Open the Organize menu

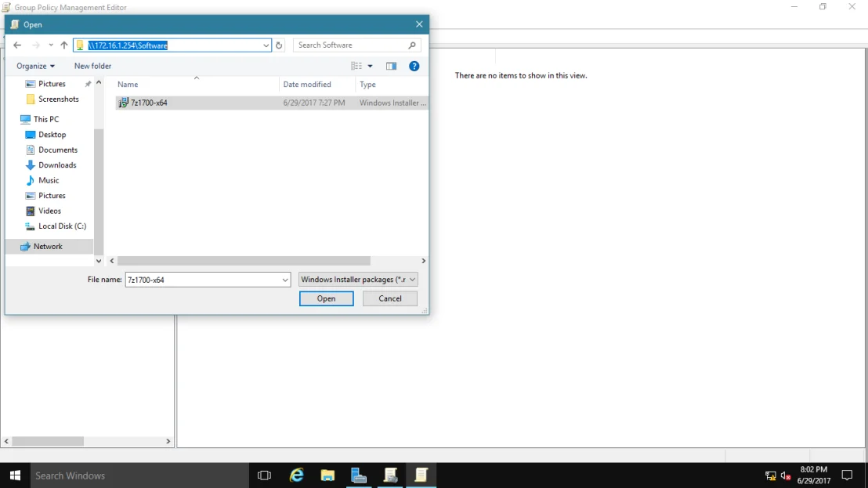coord(35,66)
